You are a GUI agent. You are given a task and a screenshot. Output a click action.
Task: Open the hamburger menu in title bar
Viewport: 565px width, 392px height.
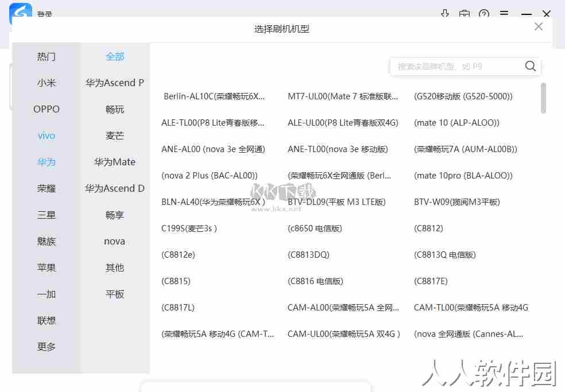tap(504, 14)
